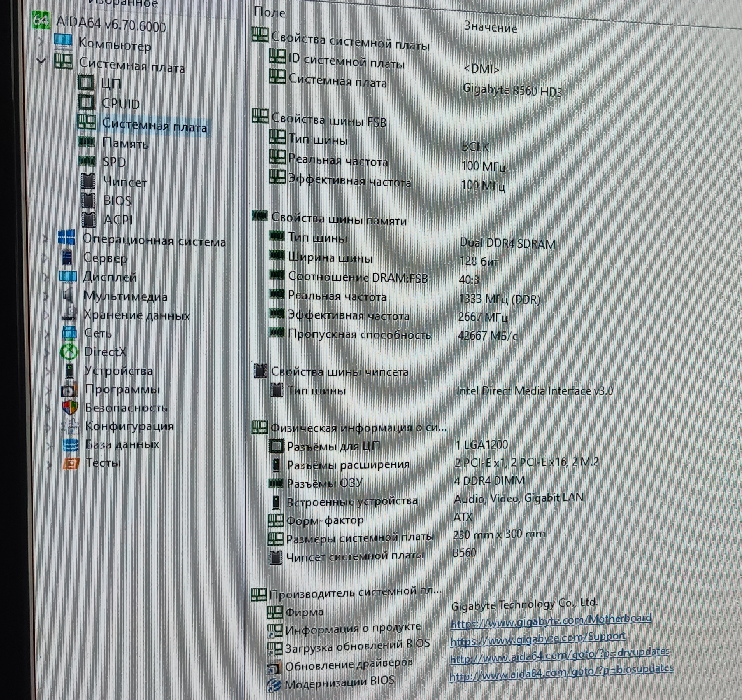
Task: Click the Сервер icon
Action: (x=68, y=257)
